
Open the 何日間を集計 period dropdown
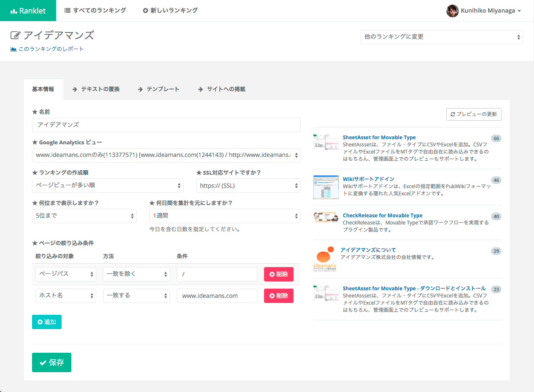[225, 216]
